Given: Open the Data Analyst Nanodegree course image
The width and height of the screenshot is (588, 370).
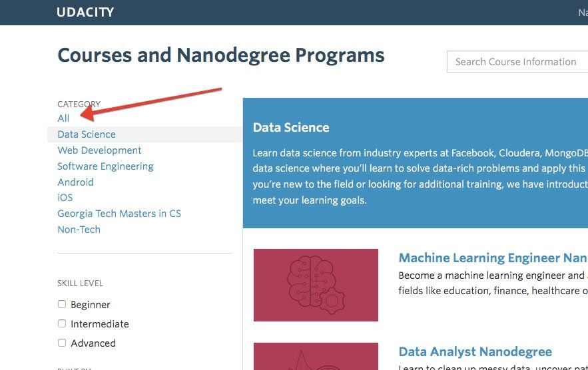Looking at the screenshot, I should tap(316, 356).
